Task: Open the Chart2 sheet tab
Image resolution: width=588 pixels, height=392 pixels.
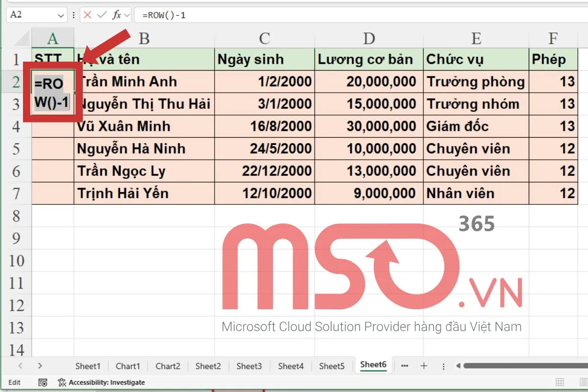Action: (x=168, y=366)
